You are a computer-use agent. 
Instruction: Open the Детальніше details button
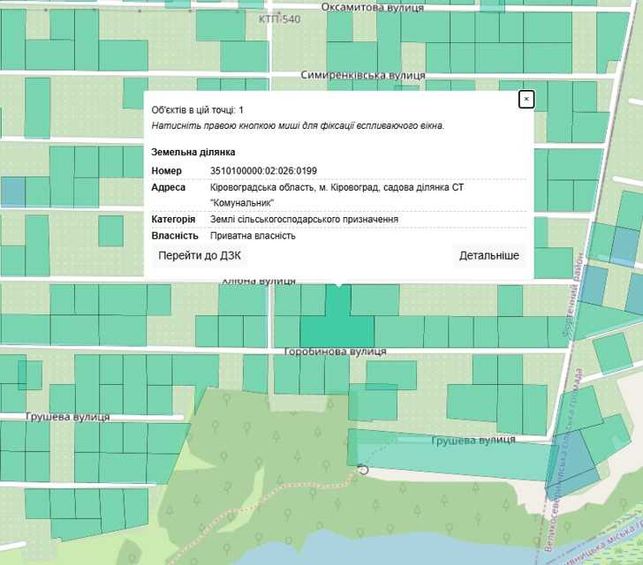pyautogui.click(x=489, y=256)
